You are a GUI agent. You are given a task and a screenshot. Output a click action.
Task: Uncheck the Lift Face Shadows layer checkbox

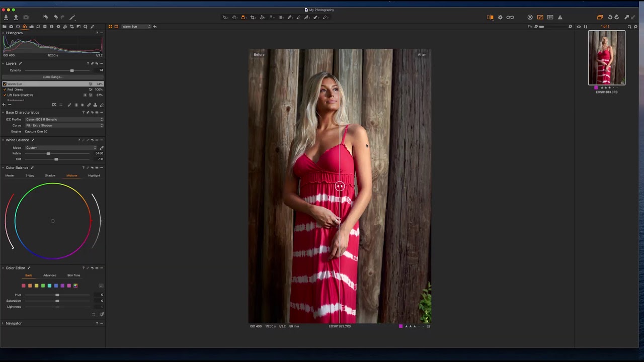click(5, 95)
